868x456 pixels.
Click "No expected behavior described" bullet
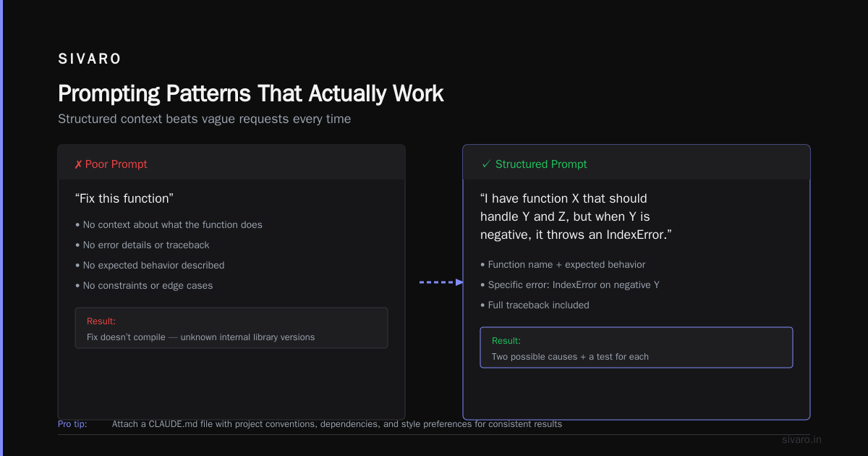click(150, 266)
